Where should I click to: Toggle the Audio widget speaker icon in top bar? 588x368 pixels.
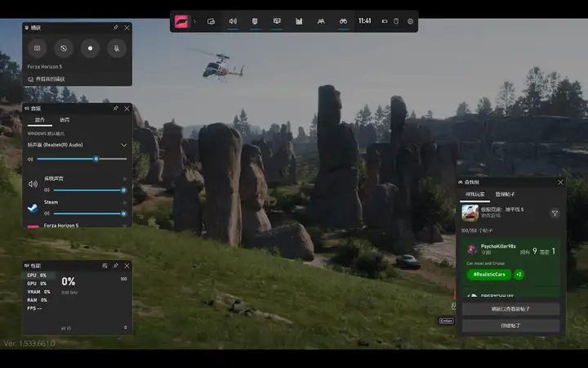click(233, 21)
